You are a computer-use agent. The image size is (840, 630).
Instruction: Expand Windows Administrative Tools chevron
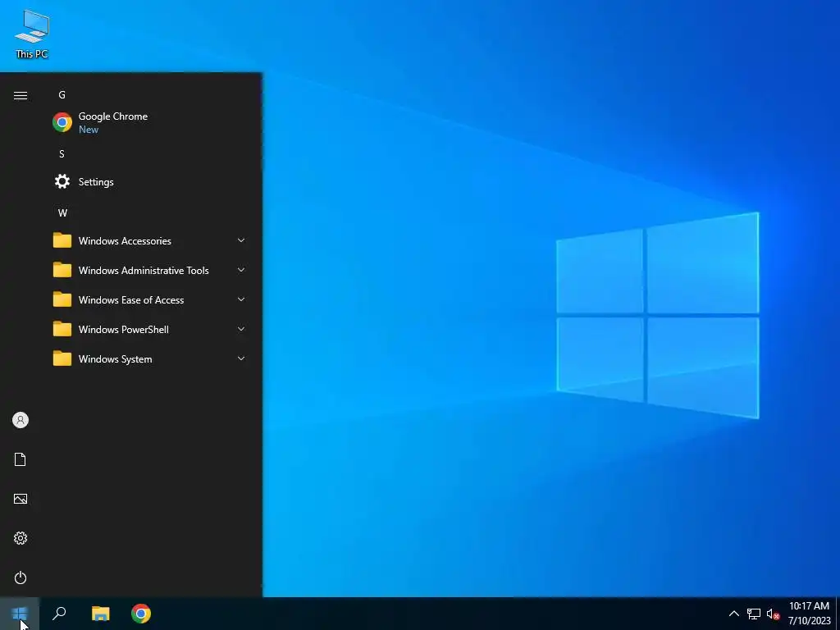pos(241,270)
